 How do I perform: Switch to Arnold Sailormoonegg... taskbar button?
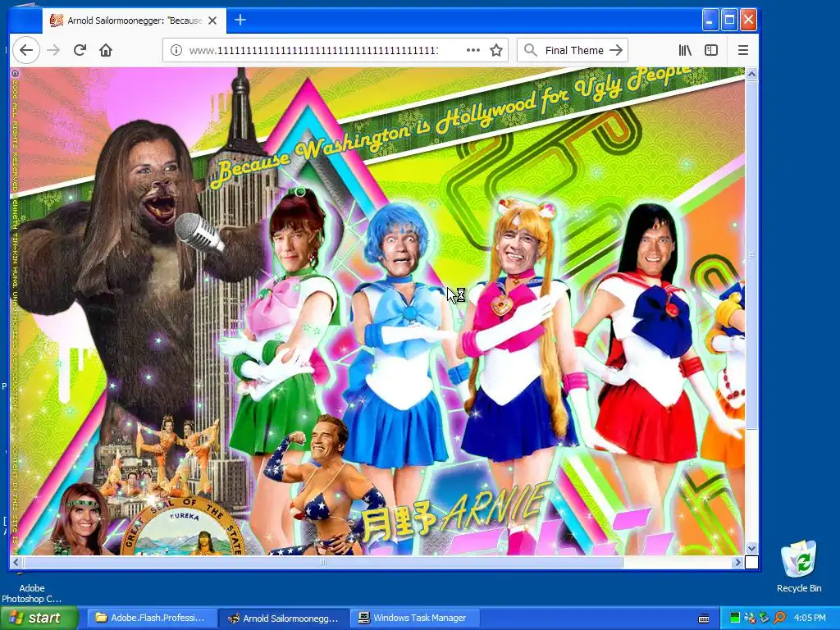tap(284, 618)
